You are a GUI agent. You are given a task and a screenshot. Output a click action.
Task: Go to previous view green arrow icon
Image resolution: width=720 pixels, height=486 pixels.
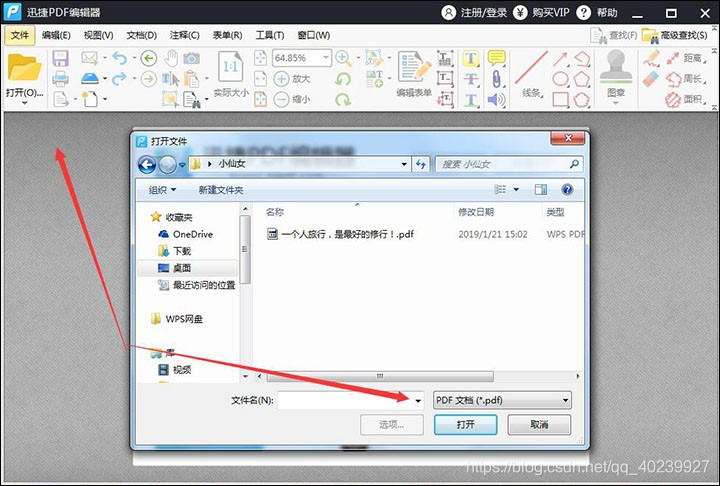point(148,58)
